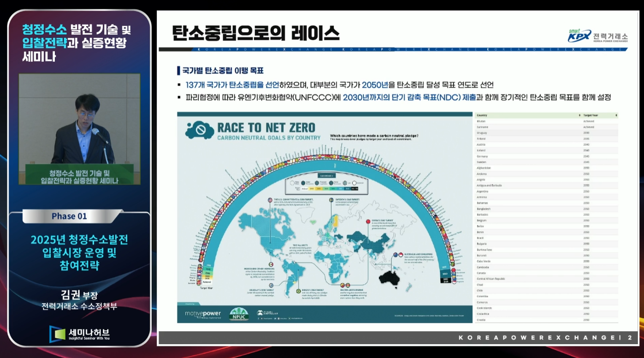644x358 pixels.
Task: Click the green NPUC logo badge
Action: click(238, 314)
